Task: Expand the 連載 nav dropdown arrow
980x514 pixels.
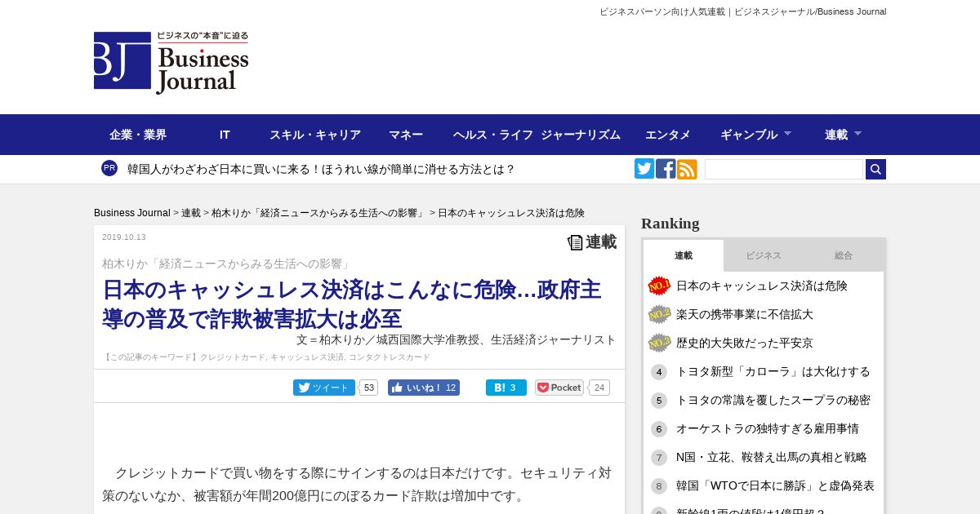Action: [x=858, y=133]
